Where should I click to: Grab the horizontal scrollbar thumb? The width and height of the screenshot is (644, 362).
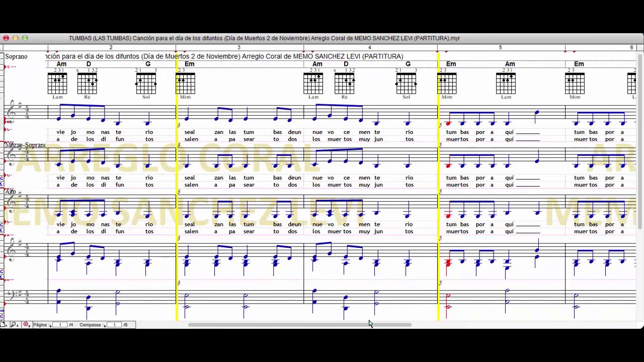click(x=300, y=325)
